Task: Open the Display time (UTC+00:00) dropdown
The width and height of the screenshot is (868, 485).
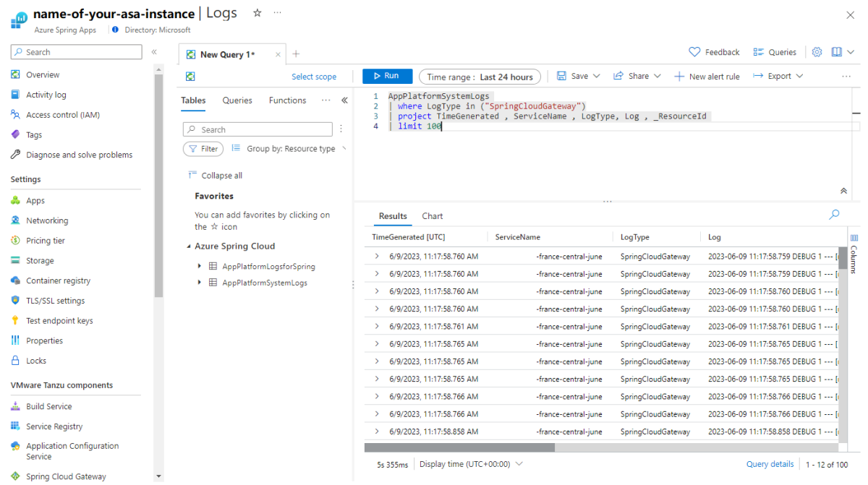Action: coord(471,464)
